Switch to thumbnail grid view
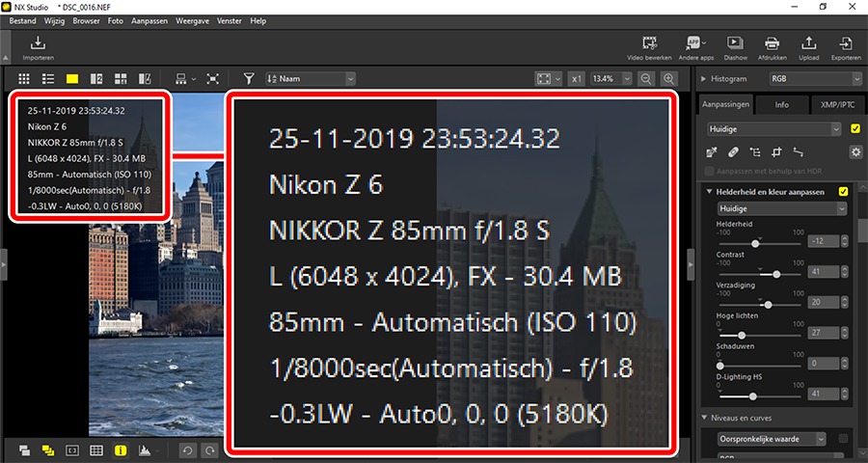 (x=24, y=79)
